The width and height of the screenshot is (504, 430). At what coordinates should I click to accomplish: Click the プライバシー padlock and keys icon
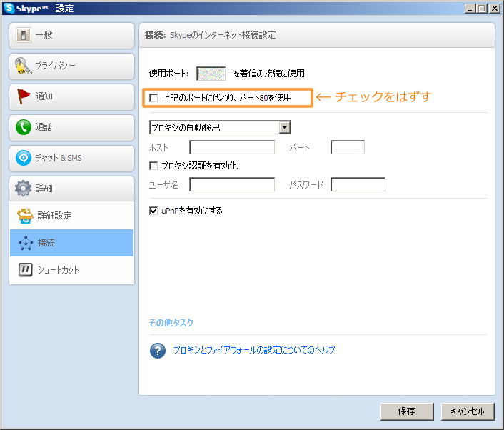click(24, 66)
